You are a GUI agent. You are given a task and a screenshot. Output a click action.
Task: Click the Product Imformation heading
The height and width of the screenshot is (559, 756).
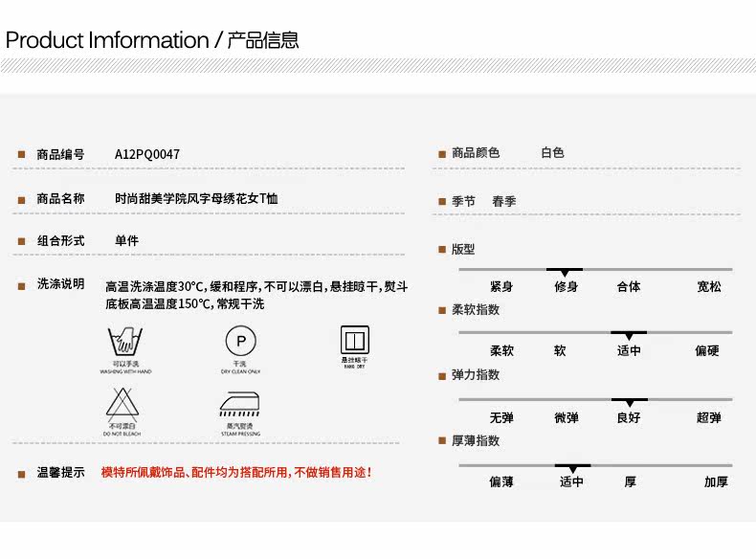click(x=152, y=40)
